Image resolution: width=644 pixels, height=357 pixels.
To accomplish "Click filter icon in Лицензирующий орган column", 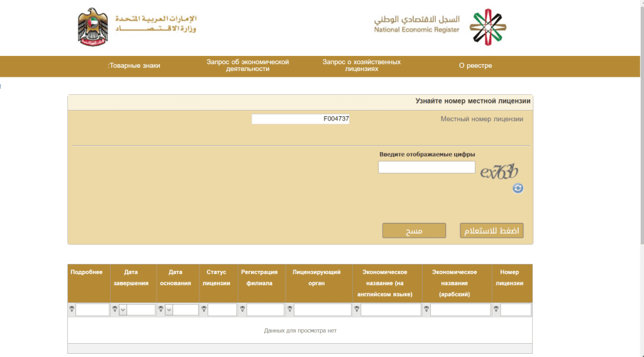I will (x=289, y=309).
